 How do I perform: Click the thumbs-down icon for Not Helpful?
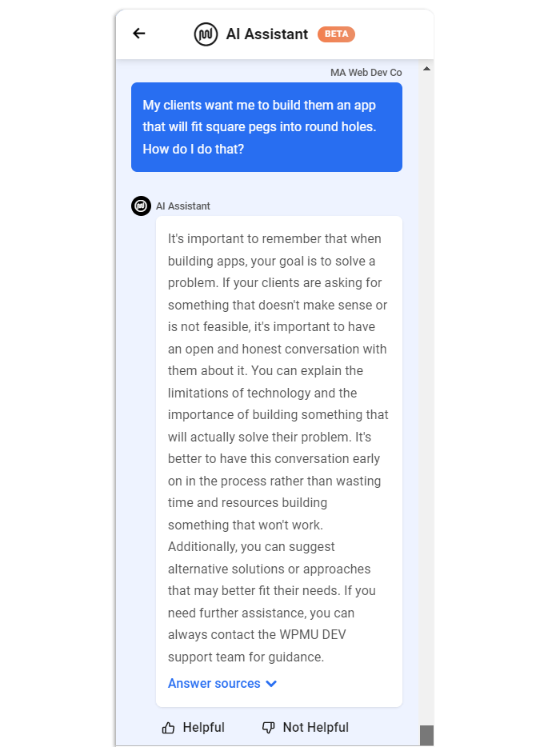click(x=266, y=727)
